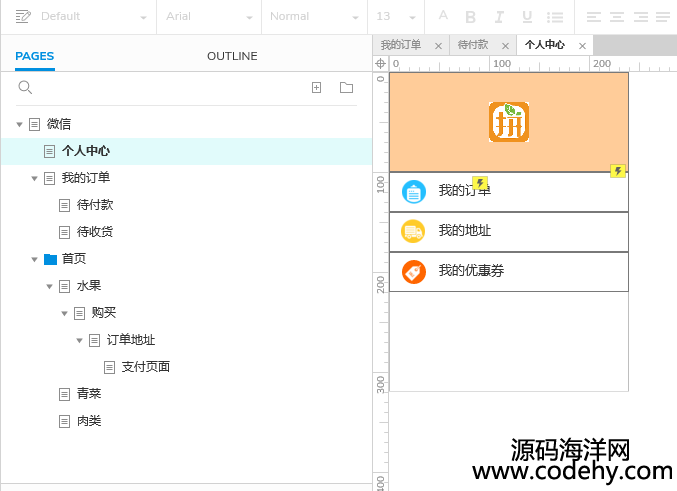Switch to the OUTLINE tab

pyautogui.click(x=232, y=56)
